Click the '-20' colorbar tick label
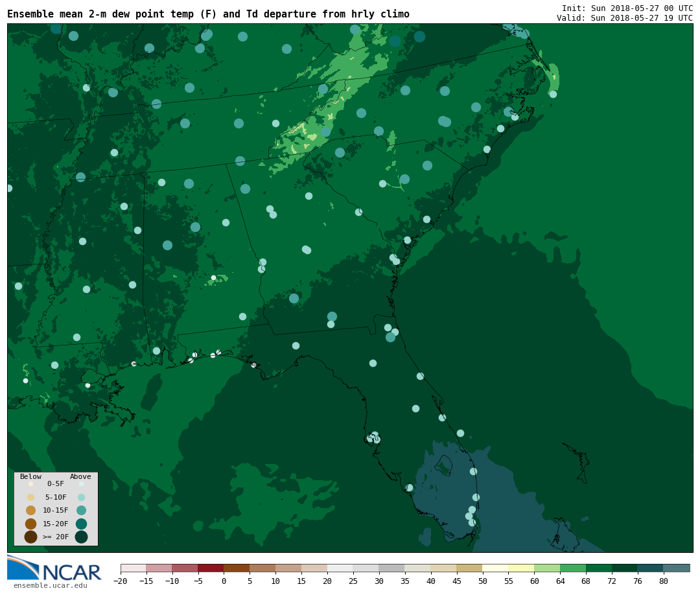 pos(121,581)
